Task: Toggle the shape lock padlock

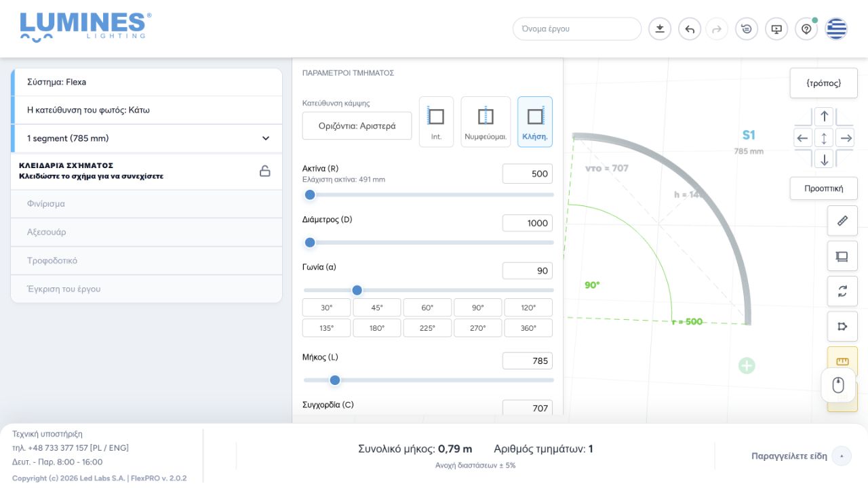Action: [265, 171]
